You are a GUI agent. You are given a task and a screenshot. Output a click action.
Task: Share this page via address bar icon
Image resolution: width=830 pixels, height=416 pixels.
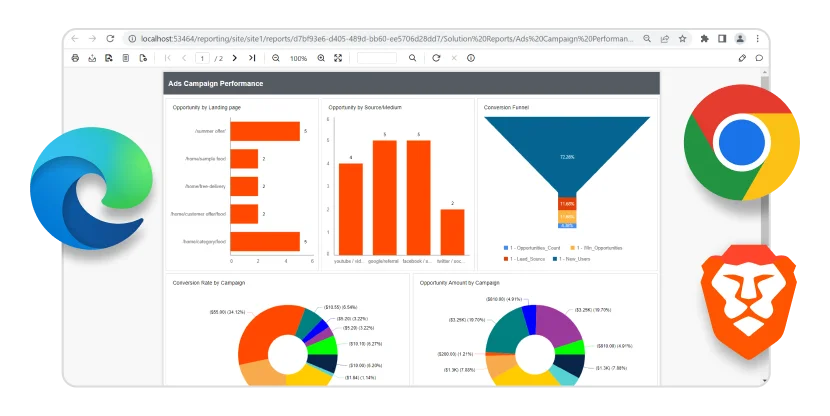[x=665, y=39]
